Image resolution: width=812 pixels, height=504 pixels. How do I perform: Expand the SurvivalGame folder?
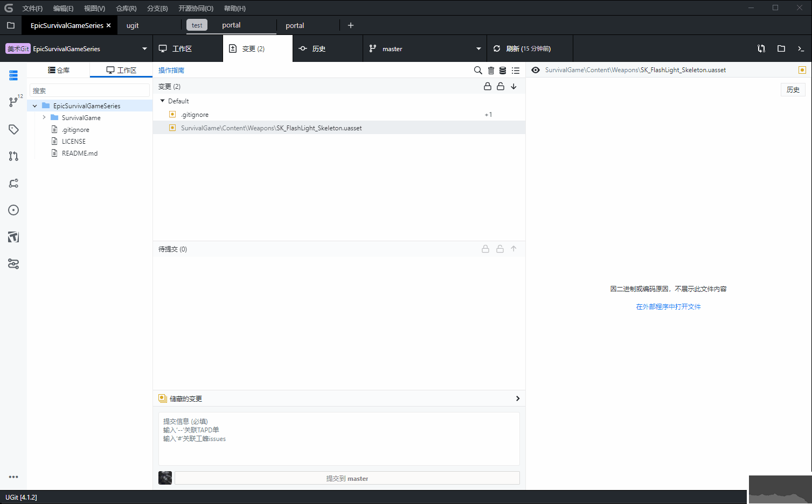tap(44, 117)
